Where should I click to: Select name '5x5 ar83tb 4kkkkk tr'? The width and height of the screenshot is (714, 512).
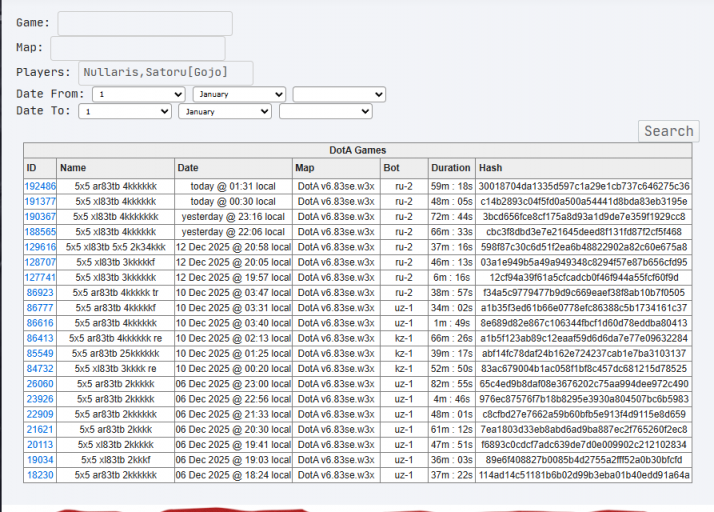click(116, 292)
